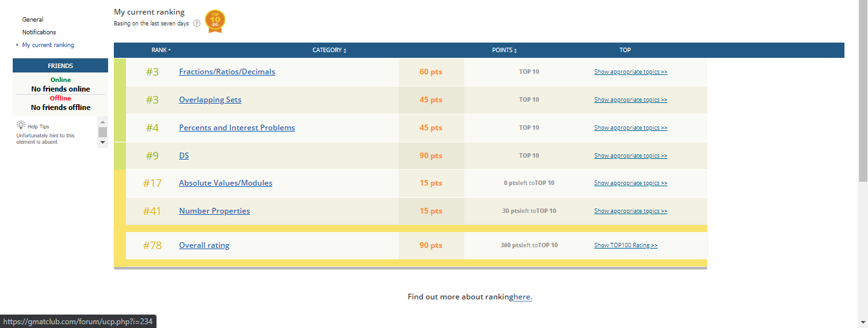Click the 'No friends offline' text
This screenshot has width=868, height=328.
(x=60, y=107)
